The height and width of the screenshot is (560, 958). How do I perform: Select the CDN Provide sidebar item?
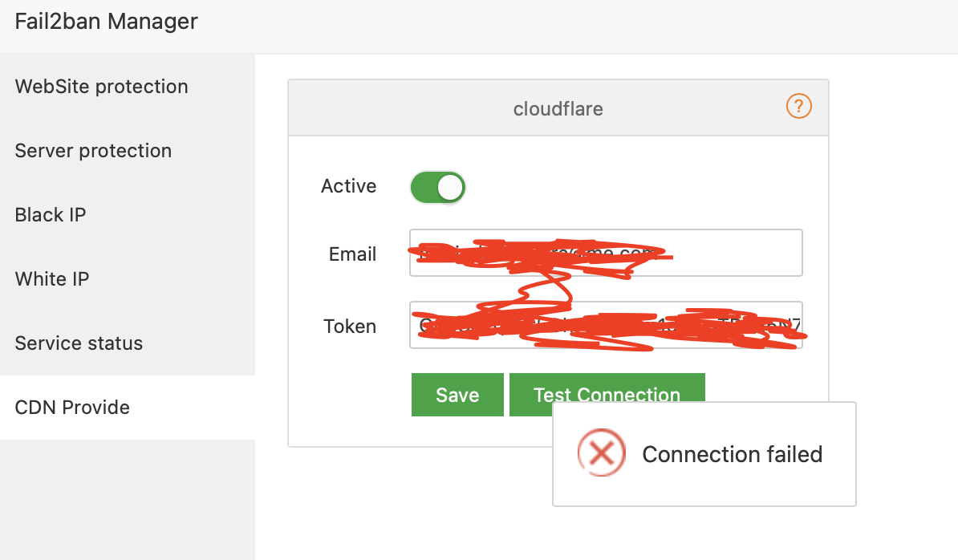click(x=72, y=407)
